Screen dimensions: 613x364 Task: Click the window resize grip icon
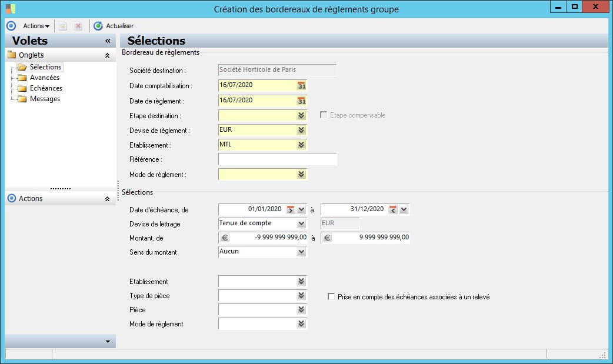click(x=602, y=355)
